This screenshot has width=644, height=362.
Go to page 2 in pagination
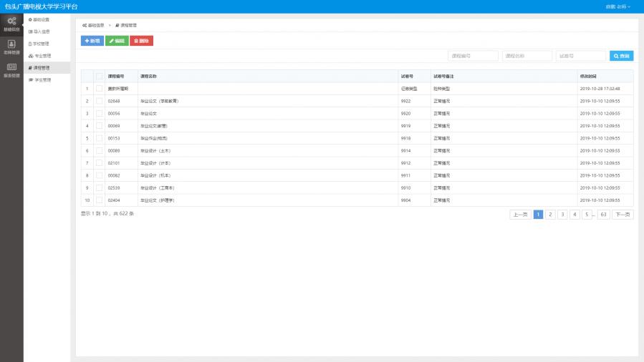550,214
